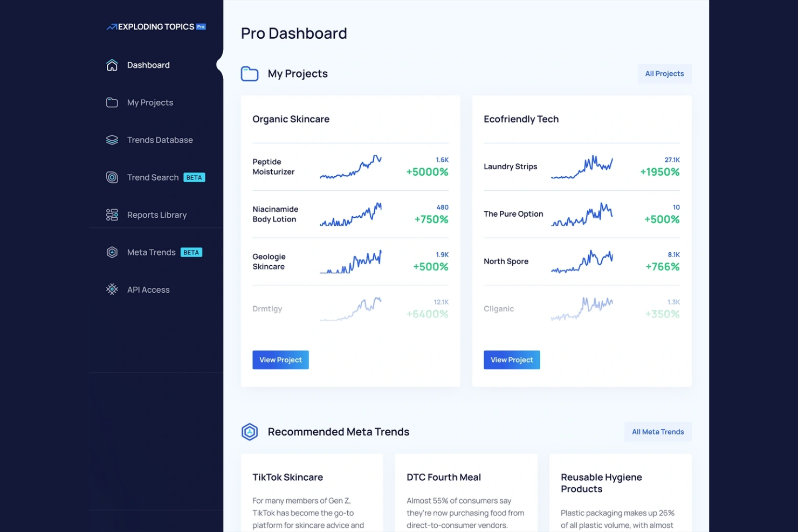The height and width of the screenshot is (532, 798).
Task: Click the All Meta Trends button
Action: [658, 432]
